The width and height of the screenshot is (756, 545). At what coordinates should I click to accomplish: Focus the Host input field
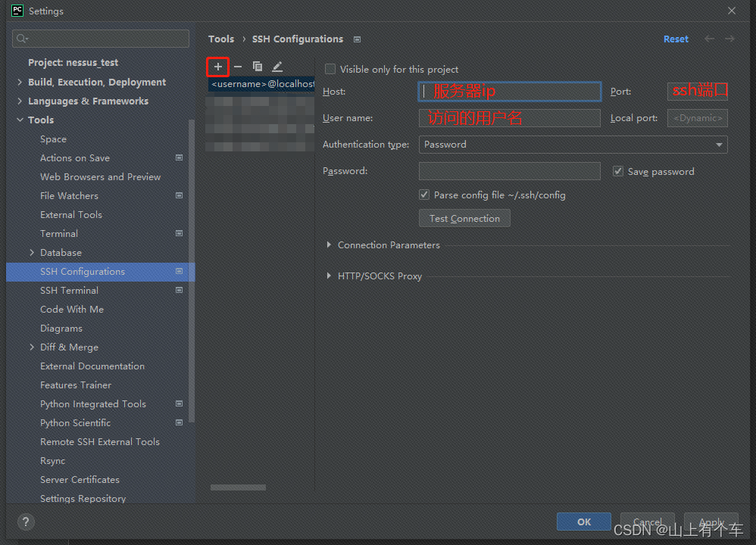pos(510,92)
